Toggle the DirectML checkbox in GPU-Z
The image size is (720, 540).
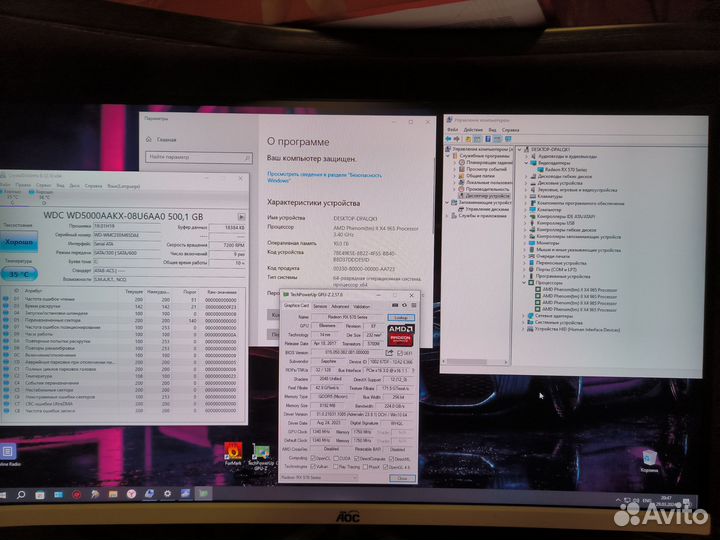tap(391, 458)
